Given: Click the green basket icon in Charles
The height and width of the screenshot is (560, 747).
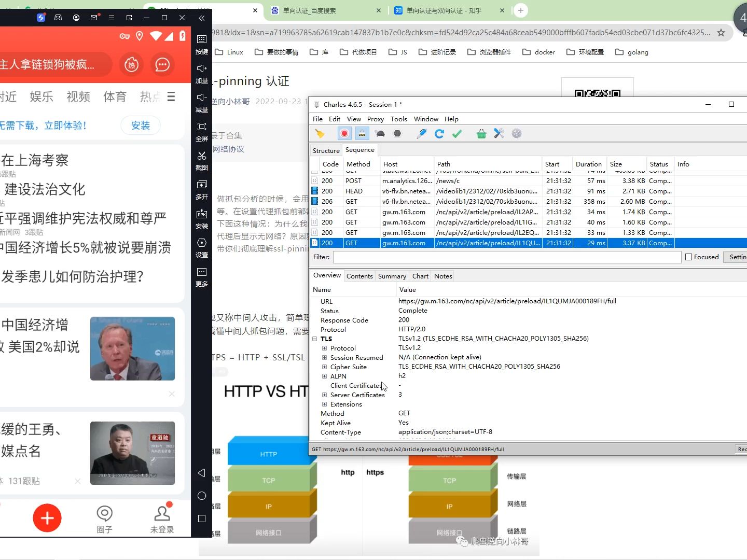Looking at the screenshot, I should (481, 134).
